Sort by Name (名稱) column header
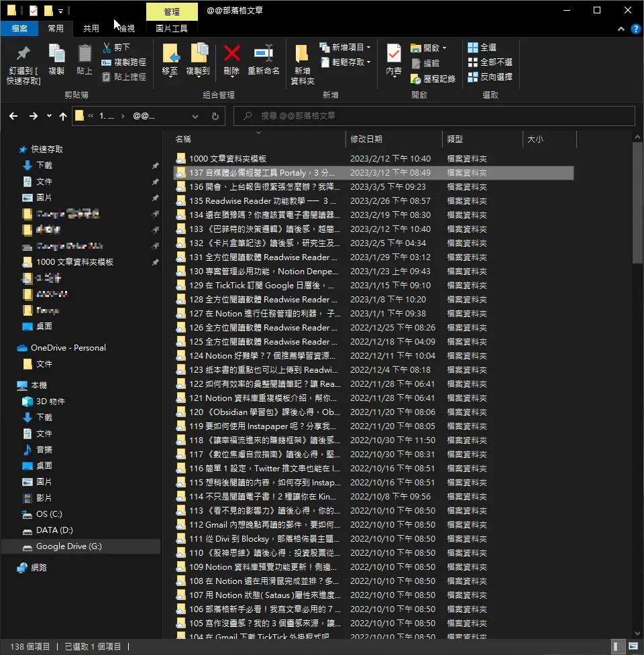Screen dimensions: 644x655 pyautogui.click(x=259, y=139)
